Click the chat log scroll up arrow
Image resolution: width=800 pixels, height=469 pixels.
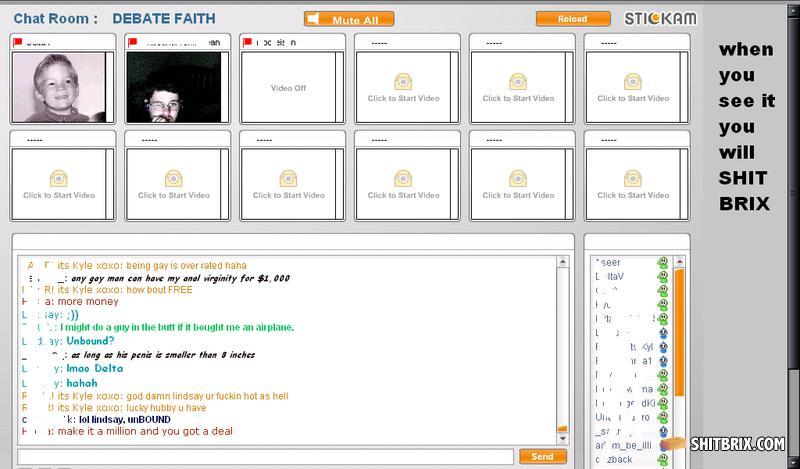pos(563,262)
